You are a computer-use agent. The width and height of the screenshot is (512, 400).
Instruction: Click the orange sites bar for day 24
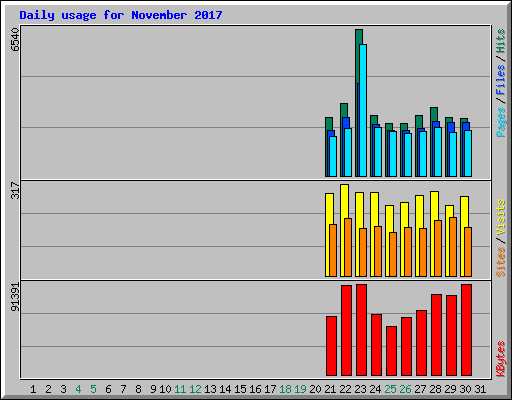point(378,252)
